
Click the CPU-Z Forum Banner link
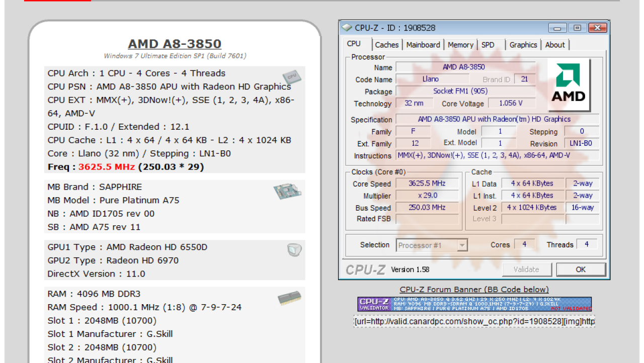click(x=474, y=289)
